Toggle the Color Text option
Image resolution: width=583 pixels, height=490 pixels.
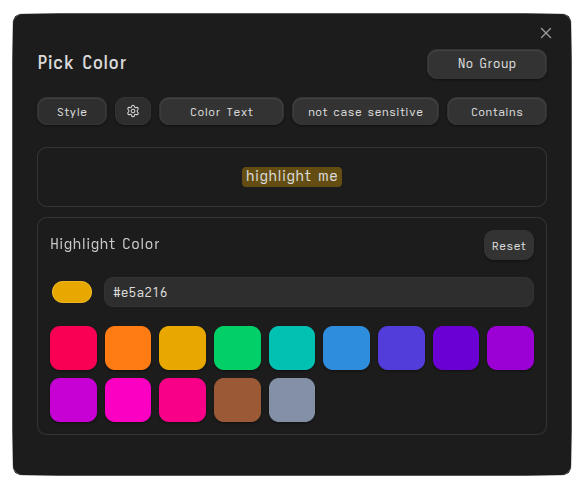(221, 112)
